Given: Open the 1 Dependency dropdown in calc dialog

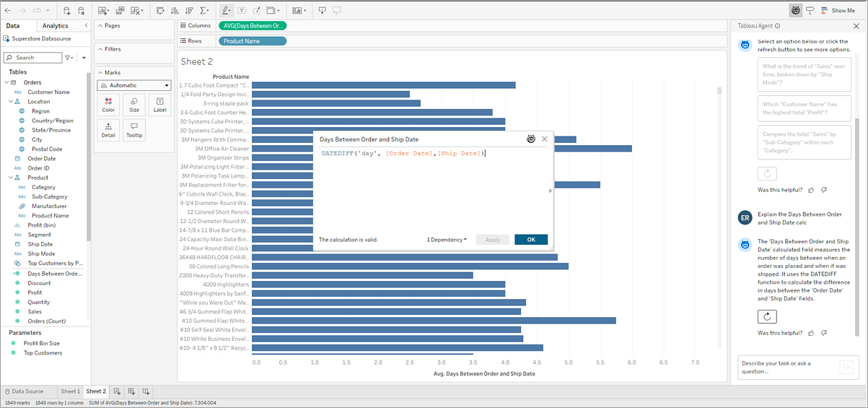Looking at the screenshot, I should pos(447,240).
